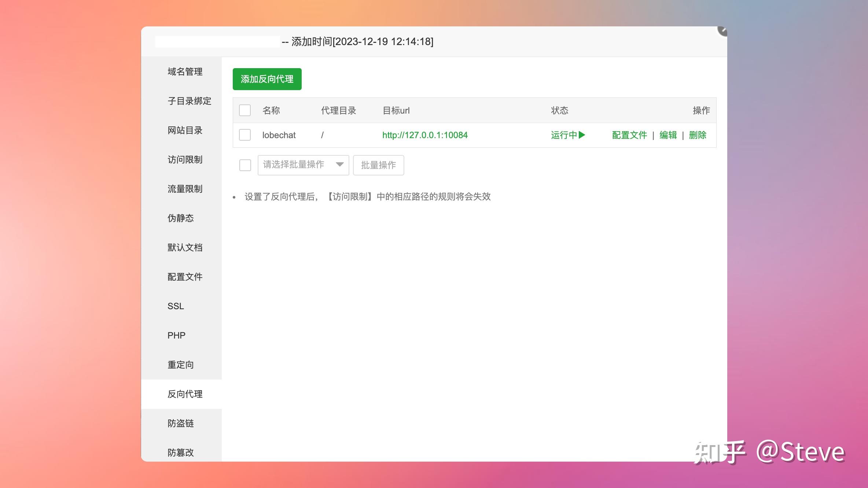
Task: Check the select-all checkbox in the table header
Action: tap(244, 110)
